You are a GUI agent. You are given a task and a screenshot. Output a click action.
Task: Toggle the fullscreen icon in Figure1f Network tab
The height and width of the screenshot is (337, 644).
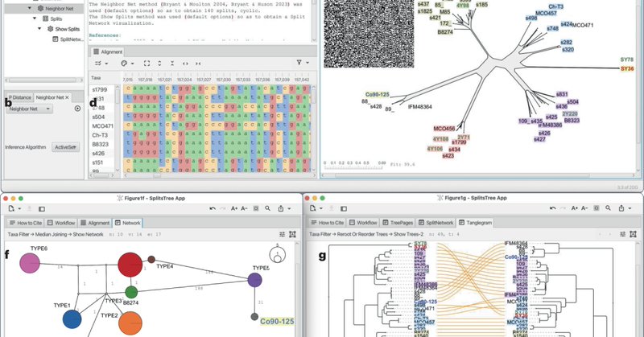click(292, 234)
